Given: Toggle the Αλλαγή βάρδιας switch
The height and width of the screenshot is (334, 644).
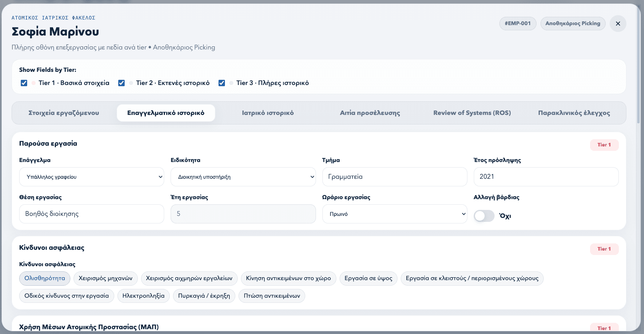Looking at the screenshot, I should click(484, 216).
